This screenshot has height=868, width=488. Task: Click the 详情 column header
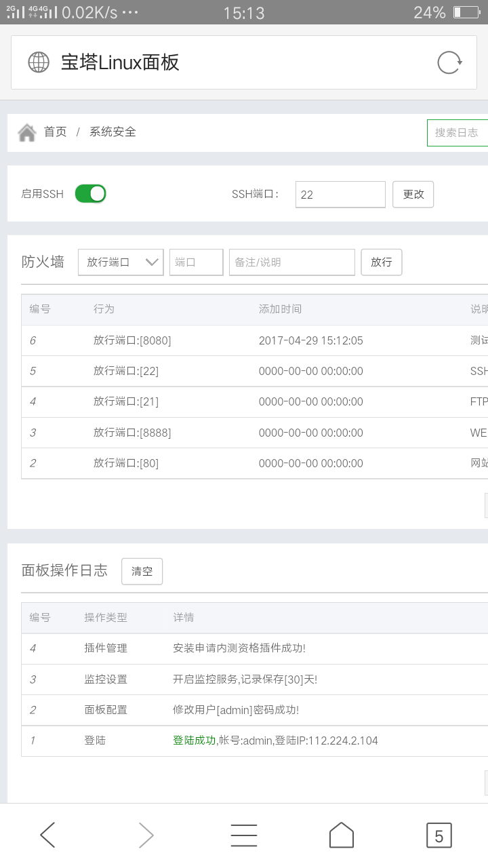(184, 618)
